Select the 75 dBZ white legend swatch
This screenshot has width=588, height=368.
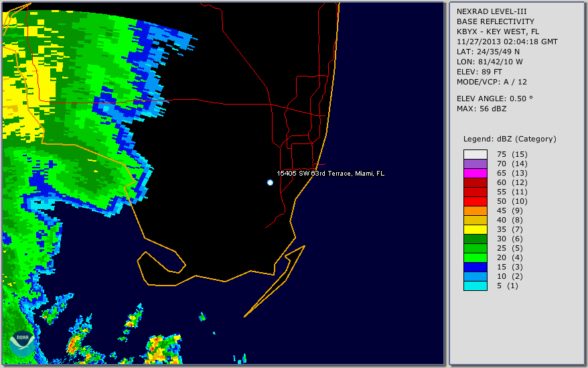pos(475,154)
